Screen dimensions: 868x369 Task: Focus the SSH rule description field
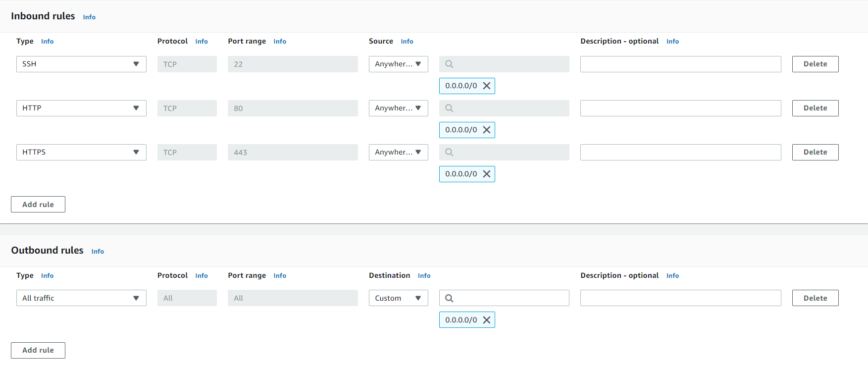click(x=681, y=64)
